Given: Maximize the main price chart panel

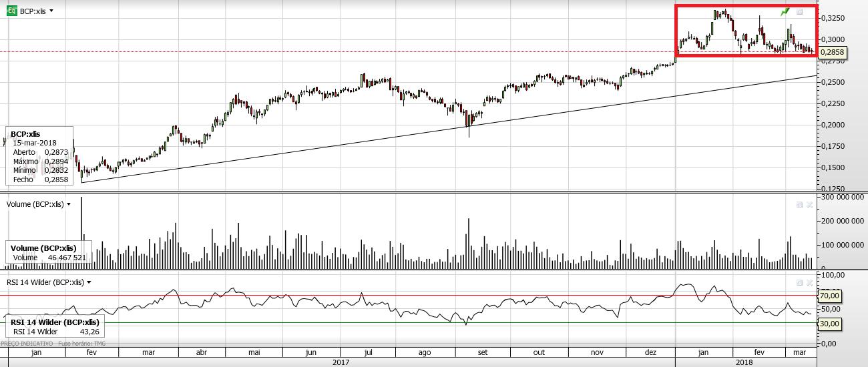Looking at the screenshot, I should (800, 11).
